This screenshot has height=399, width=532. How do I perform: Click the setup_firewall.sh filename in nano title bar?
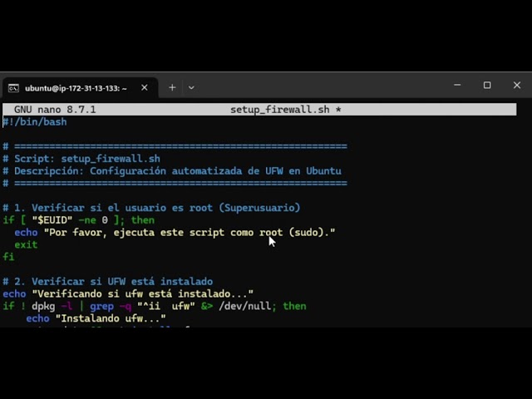coord(280,110)
